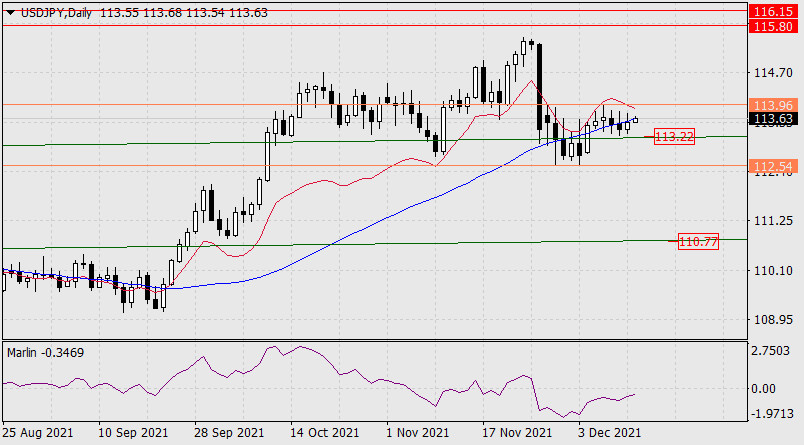Click the 10 Sep 2021 date label
The height and width of the screenshot is (445, 804).
133,433
